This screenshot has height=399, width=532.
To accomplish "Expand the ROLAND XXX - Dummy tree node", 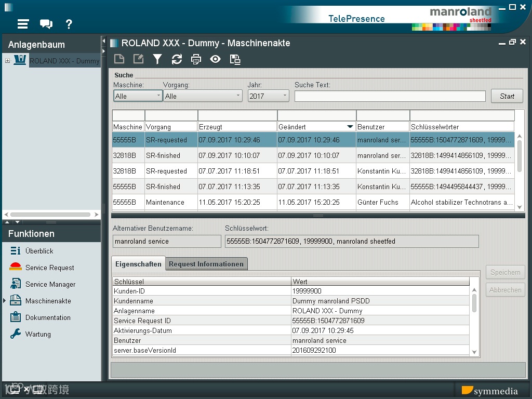I will click(7, 61).
